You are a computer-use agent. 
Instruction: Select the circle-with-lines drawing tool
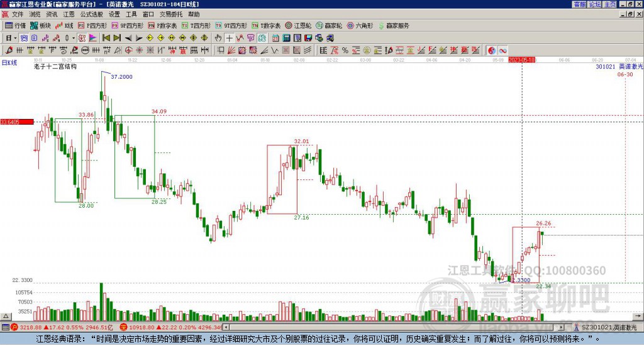pyautogui.click(x=85, y=50)
